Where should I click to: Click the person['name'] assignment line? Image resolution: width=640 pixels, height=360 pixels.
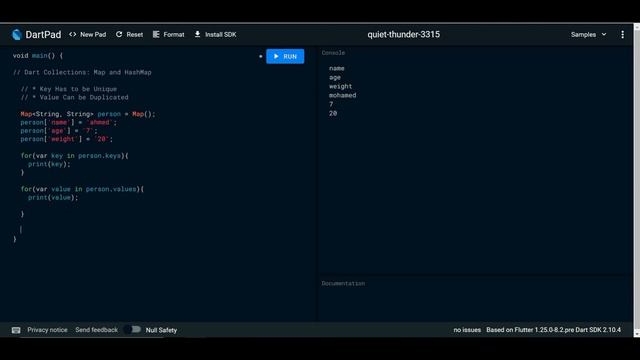click(x=69, y=122)
